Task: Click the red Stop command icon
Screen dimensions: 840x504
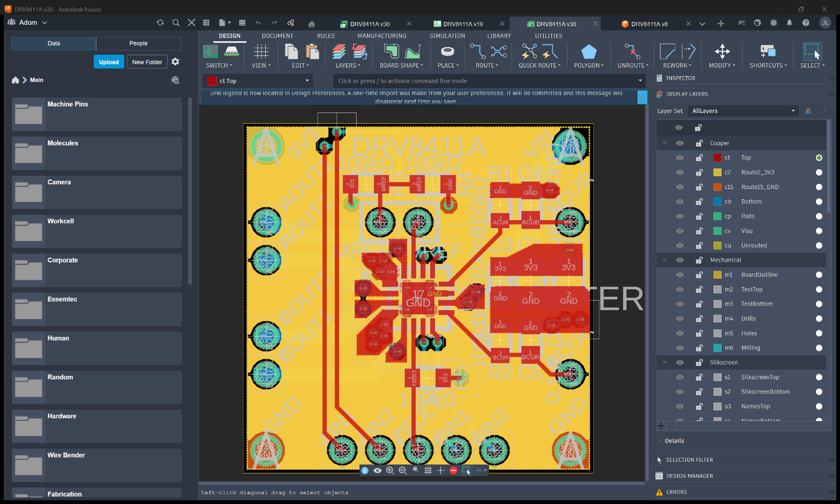Action: tap(453, 470)
